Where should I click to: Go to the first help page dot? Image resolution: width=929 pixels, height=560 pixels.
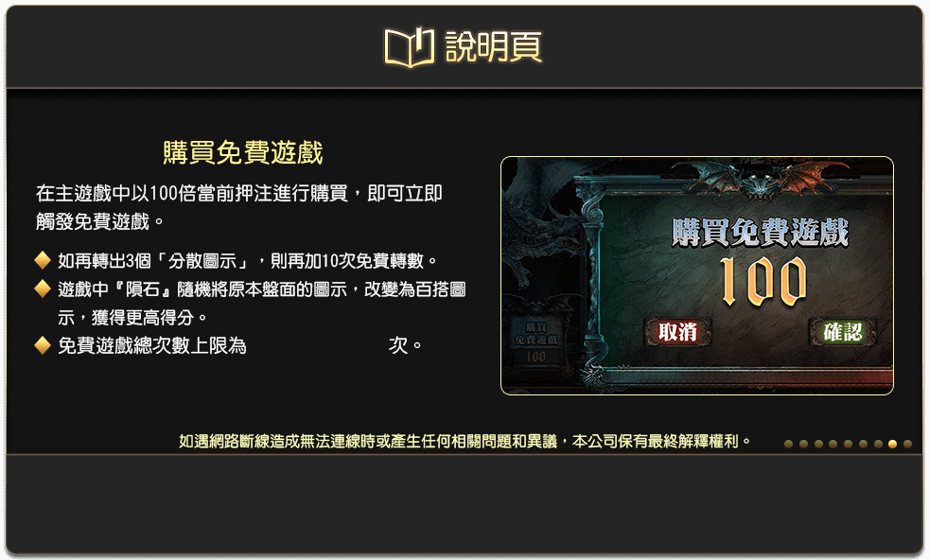pos(788,444)
